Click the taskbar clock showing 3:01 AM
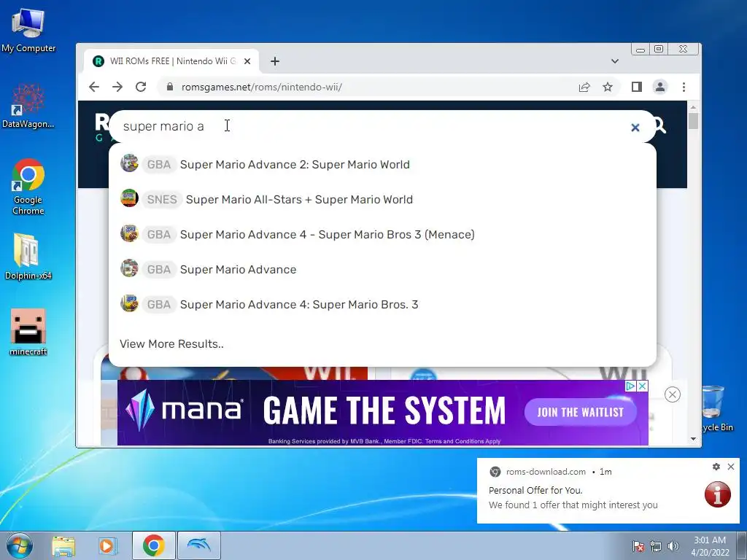The image size is (747, 560). coord(710,546)
